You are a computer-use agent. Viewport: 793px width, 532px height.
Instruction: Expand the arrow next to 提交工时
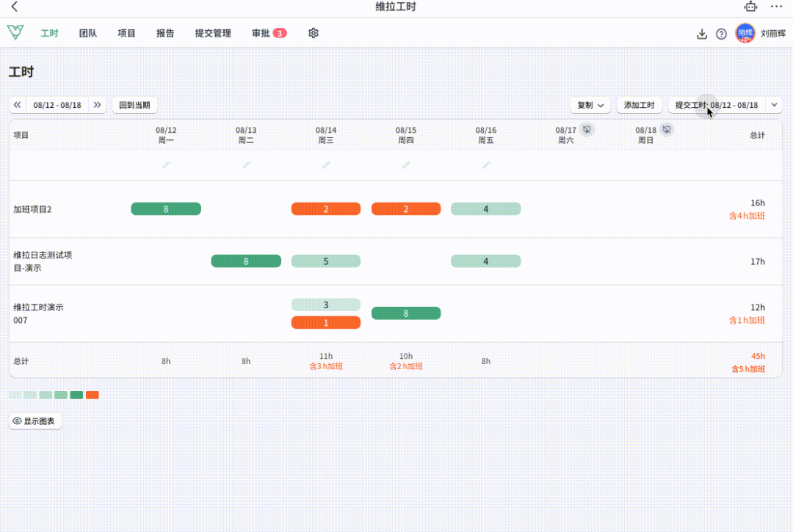[775, 105]
